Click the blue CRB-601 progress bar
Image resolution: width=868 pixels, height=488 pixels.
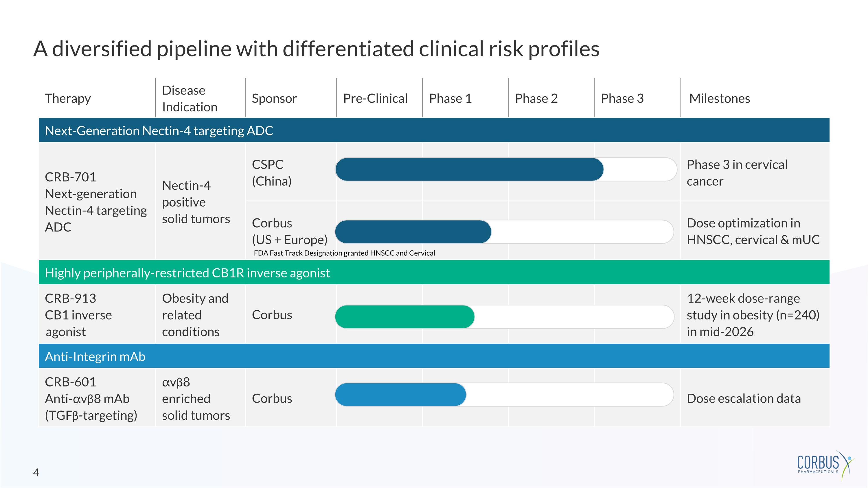pos(400,394)
